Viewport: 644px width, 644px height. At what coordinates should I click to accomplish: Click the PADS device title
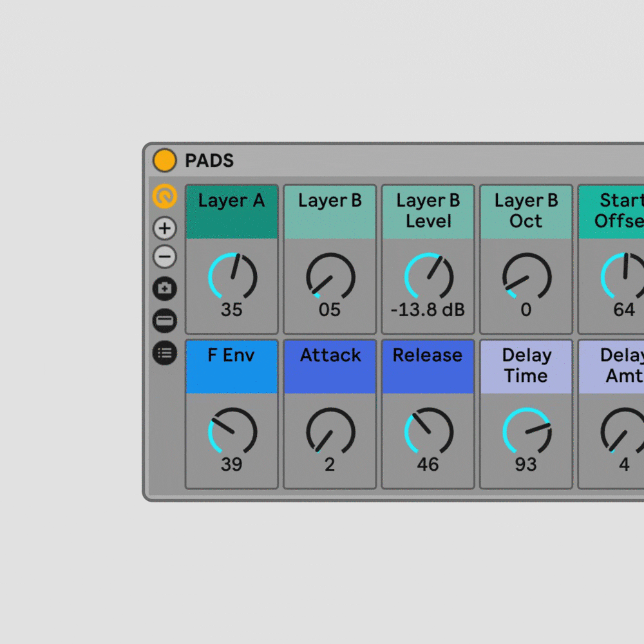coord(209,160)
